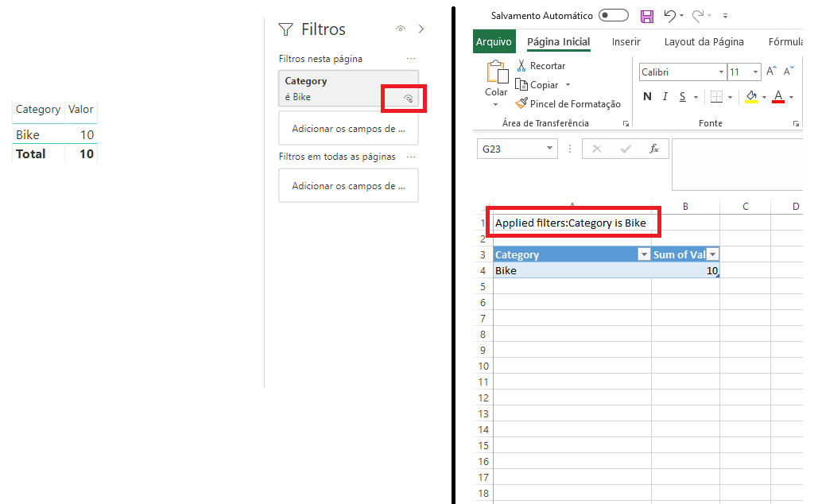Click the increase font size icon
The image size is (814, 504).
(771, 71)
